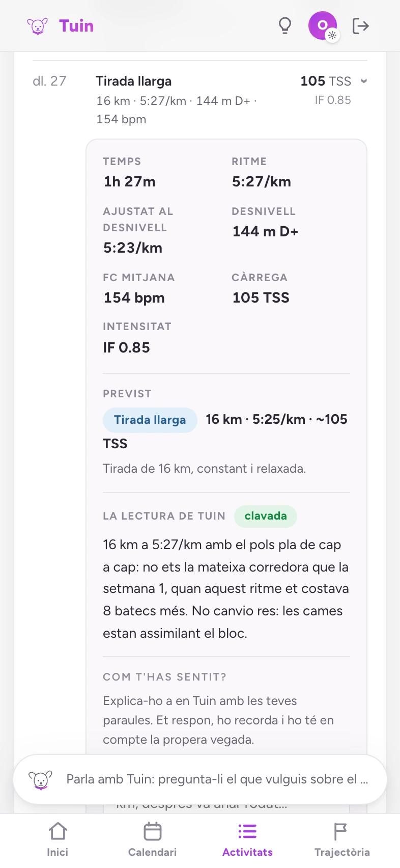Click the Tuin dog logo icon
The height and width of the screenshot is (868, 400).
[37, 25]
